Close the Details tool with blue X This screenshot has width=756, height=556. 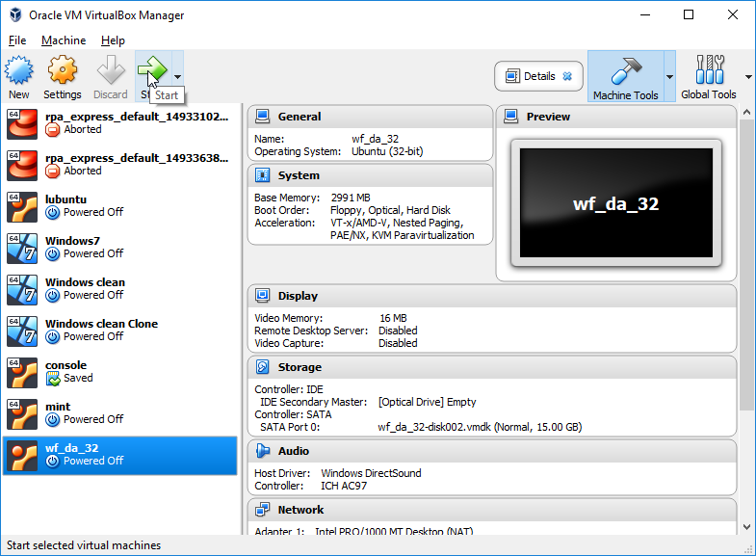point(567,76)
